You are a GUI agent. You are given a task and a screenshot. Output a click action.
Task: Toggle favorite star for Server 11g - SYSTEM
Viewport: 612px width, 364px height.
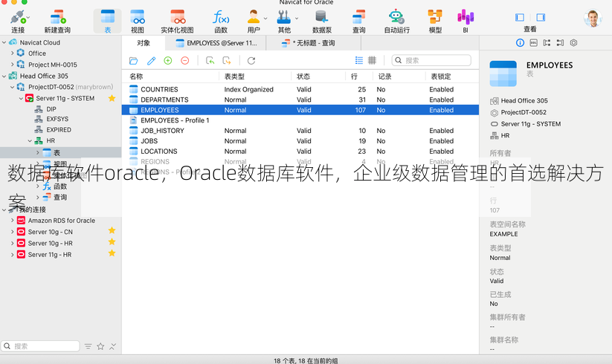pos(112,98)
